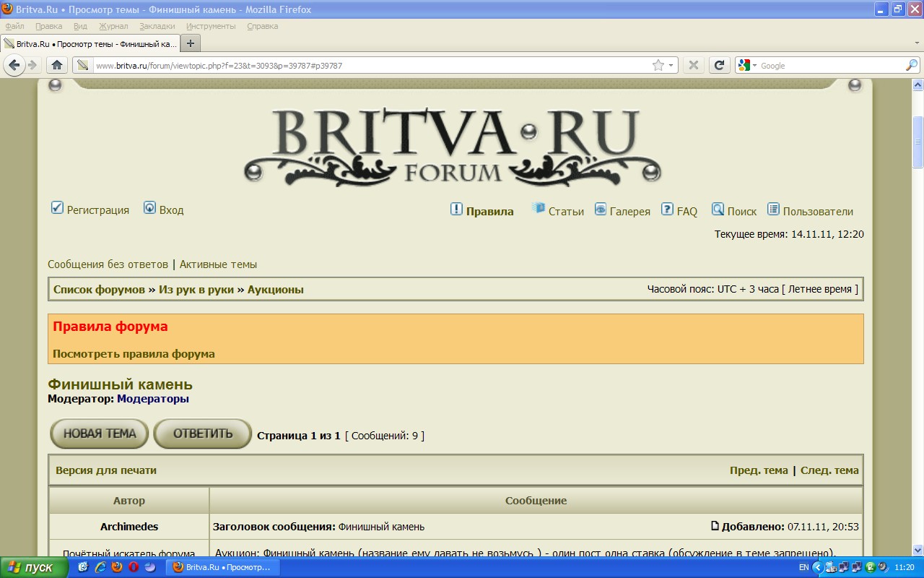Click the vertical page scrollbar thumb
924x578 pixels.
click(x=918, y=141)
